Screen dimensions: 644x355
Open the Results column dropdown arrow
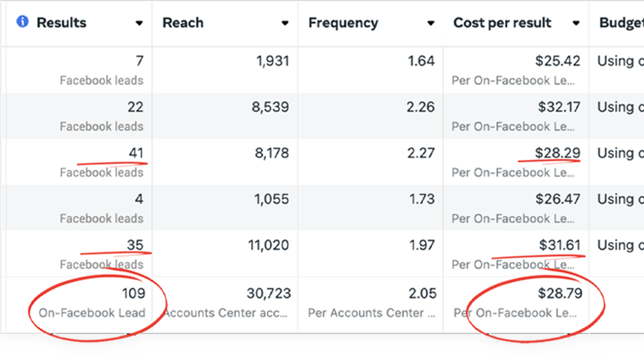tap(139, 24)
